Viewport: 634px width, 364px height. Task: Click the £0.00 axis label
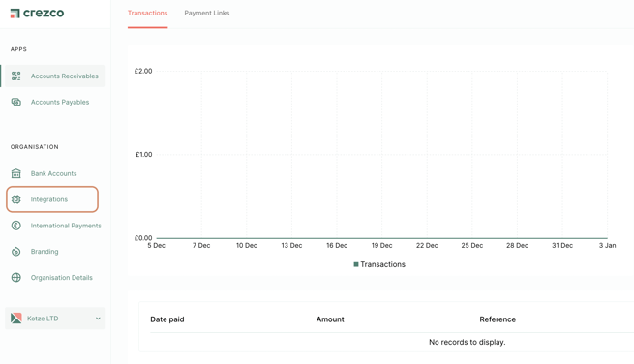[x=143, y=238]
